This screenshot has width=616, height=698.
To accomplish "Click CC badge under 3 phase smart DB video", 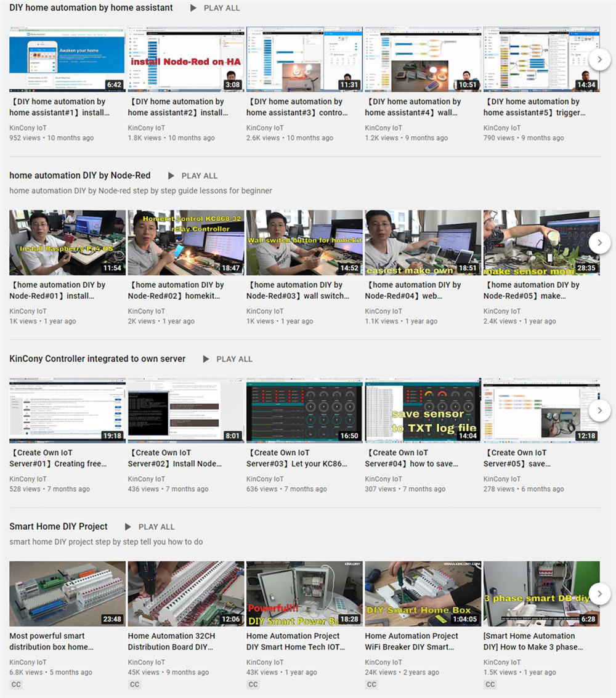I will (x=490, y=684).
